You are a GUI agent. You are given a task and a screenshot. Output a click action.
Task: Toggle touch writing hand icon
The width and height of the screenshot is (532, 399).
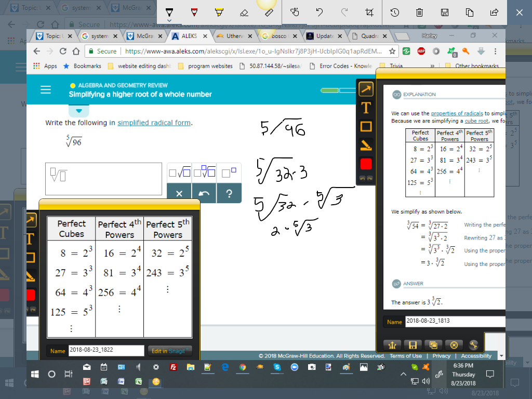pos(295,12)
